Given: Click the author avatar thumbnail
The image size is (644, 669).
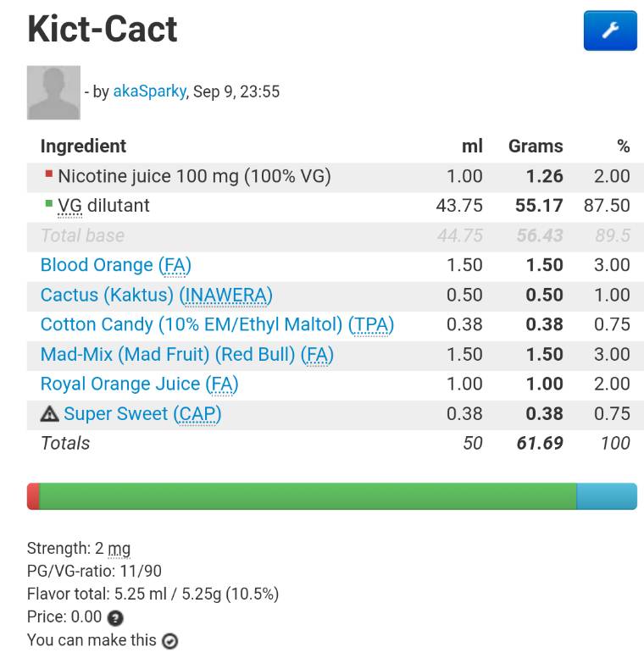Looking at the screenshot, I should pos(53,92).
